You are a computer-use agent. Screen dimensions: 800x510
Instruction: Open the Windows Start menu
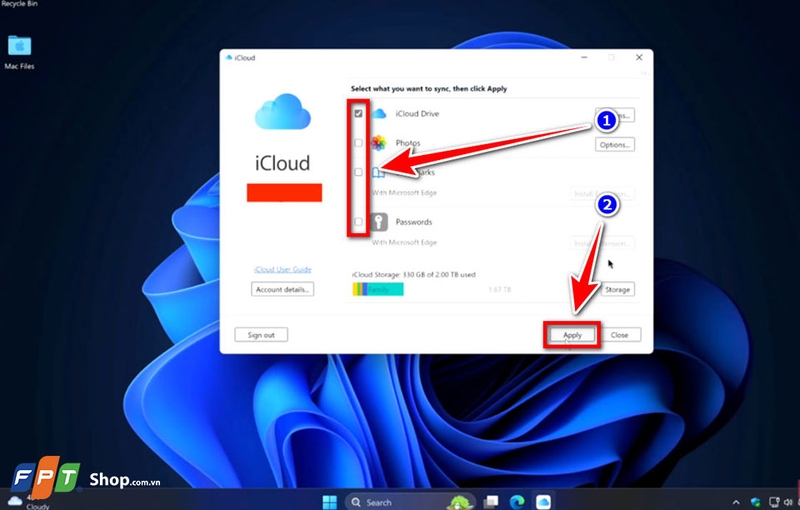point(330,502)
